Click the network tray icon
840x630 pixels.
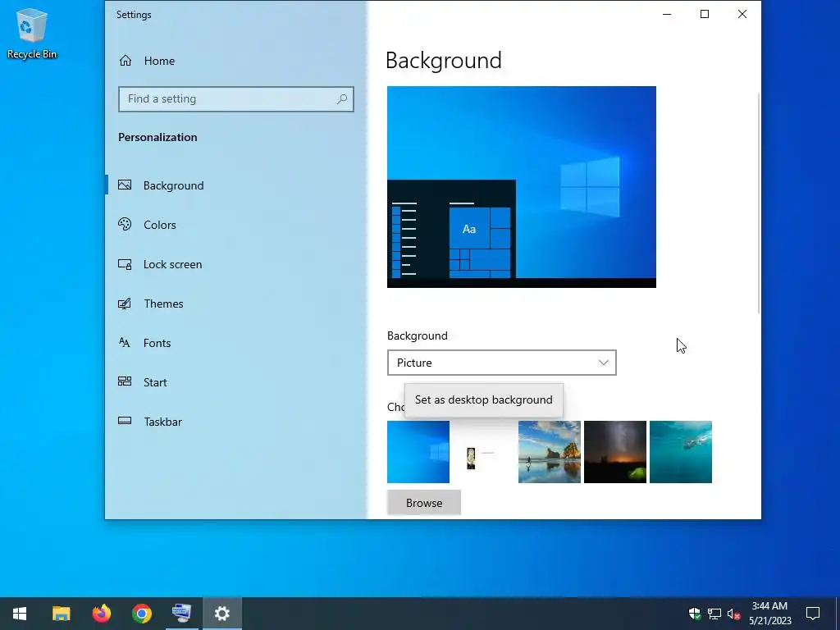(714, 614)
